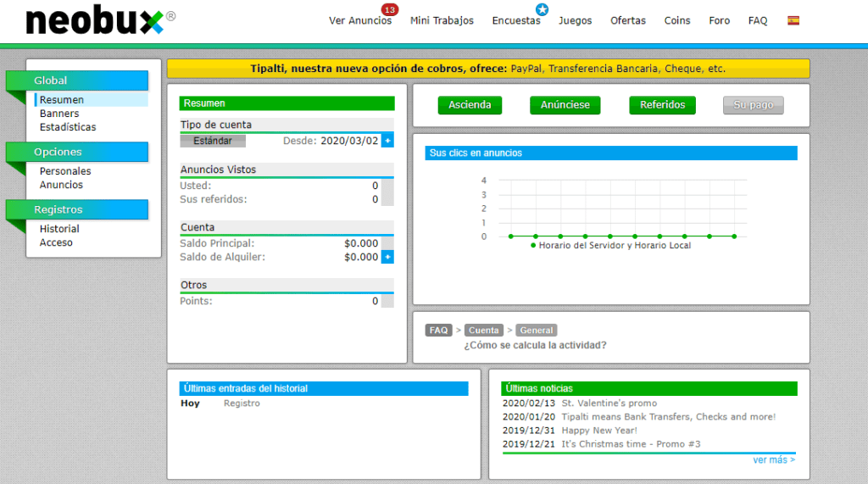Viewport: 868px width, 484px height.
Task: Click the Saldo Principal $0.000 value
Action: click(361, 243)
